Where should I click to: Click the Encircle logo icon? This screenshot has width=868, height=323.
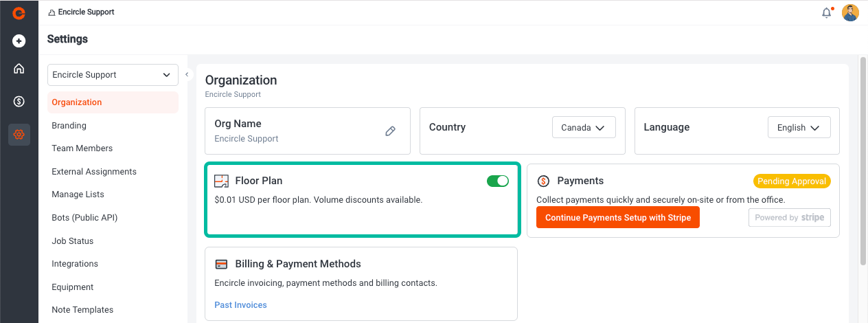click(19, 12)
